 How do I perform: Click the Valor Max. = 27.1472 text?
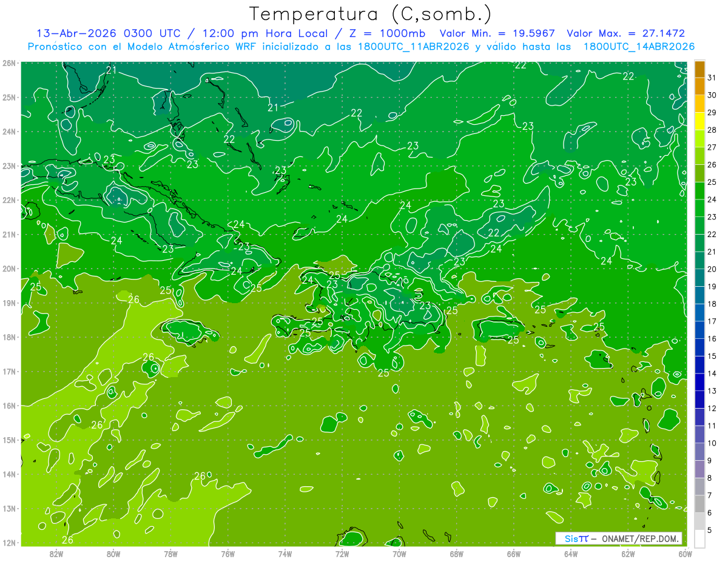625,33
